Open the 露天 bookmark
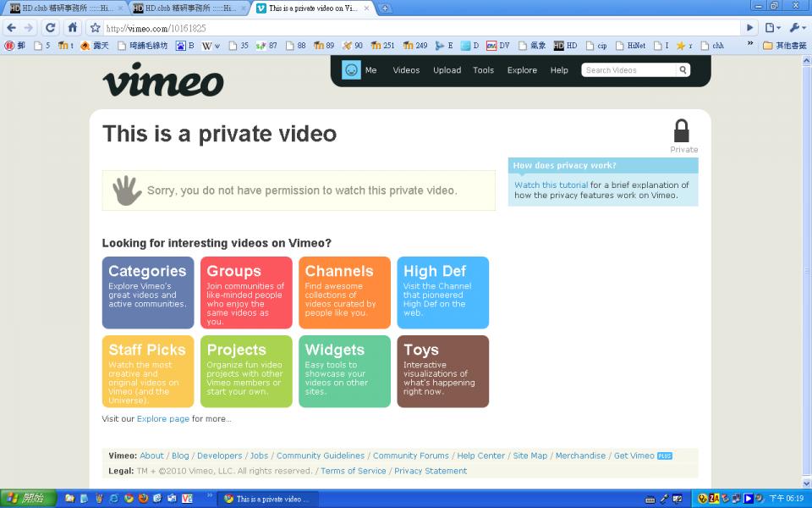 pyautogui.click(x=95, y=46)
